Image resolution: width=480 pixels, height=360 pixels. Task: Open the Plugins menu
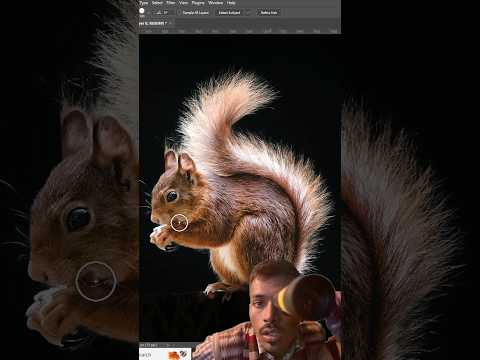click(198, 3)
